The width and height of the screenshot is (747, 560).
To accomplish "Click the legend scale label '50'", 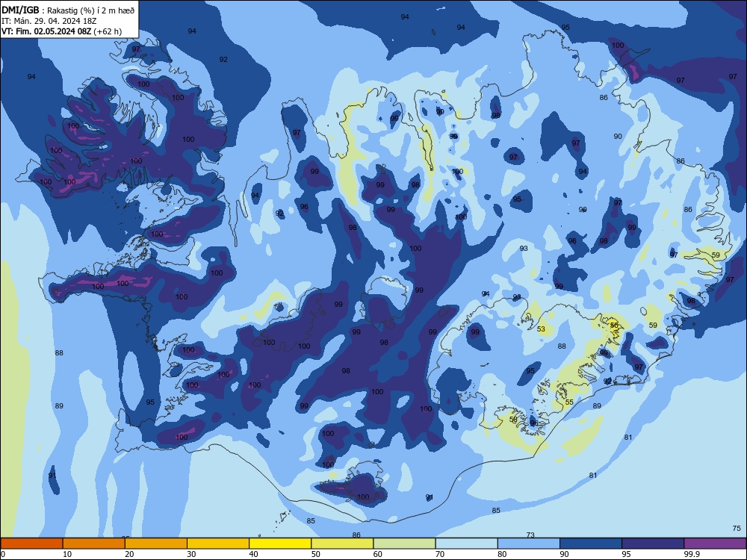I will click(x=315, y=554).
